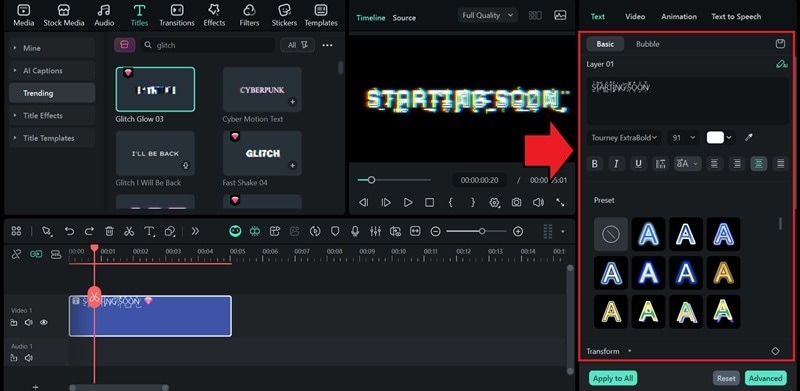Select the timeline Text tool
The height and width of the screenshot is (391, 800).
click(x=149, y=231)
